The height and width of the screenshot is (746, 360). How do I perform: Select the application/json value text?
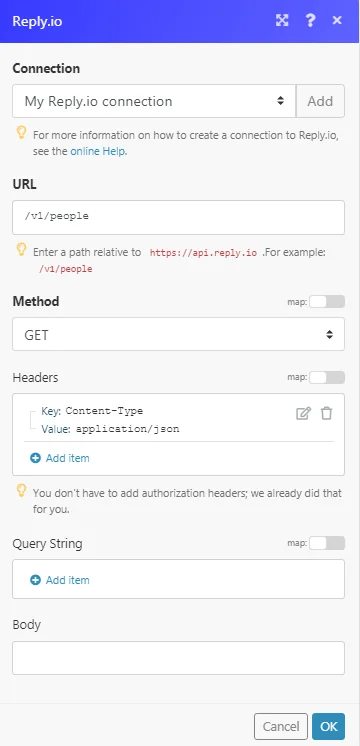coord(127,429)
